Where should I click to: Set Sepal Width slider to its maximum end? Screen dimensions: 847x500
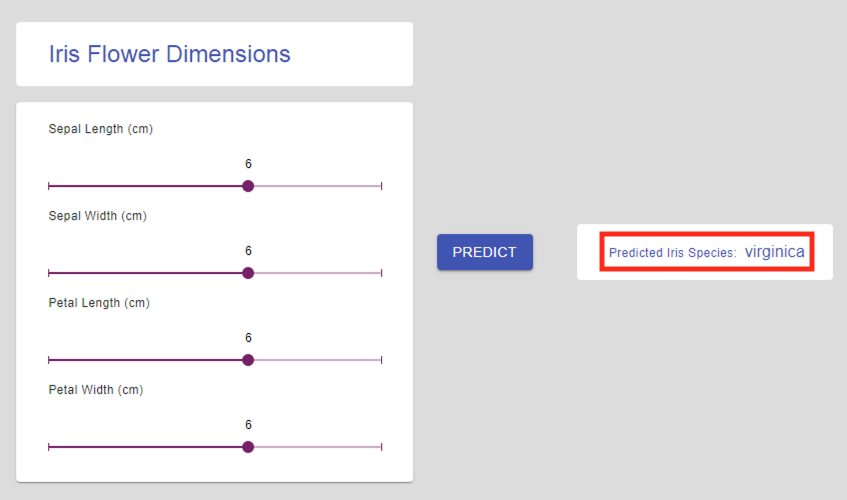pyautogui.click(x=382, y=273)
